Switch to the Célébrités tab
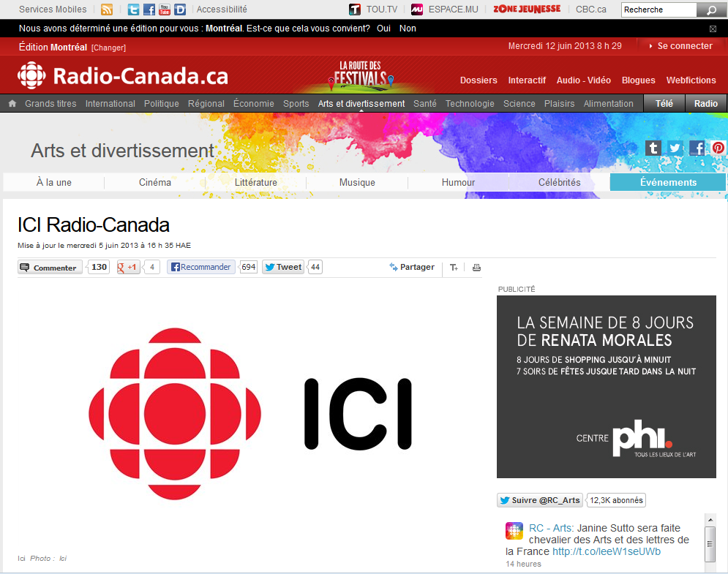Viewport: 728px width, 574px height. click(560, 182)
